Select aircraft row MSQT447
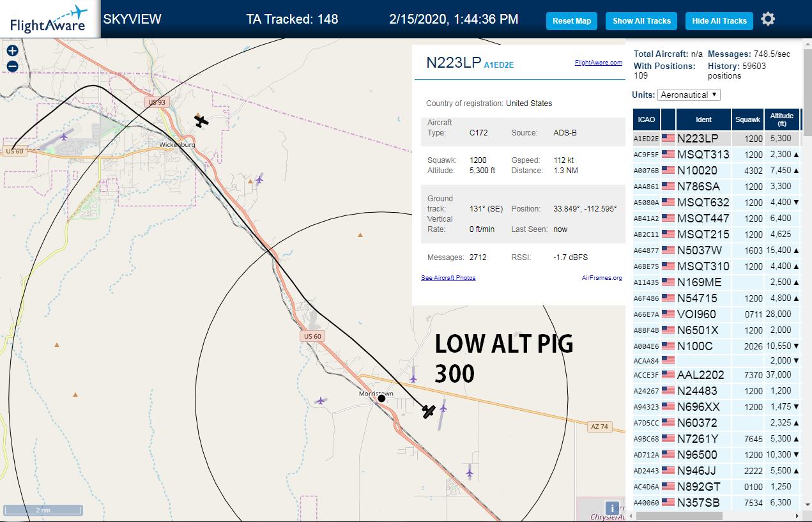812x522 pixels. pos(716,218)
